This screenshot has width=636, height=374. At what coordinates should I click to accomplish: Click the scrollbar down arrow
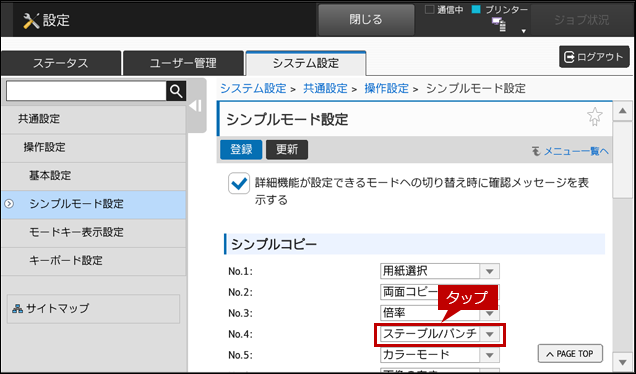(x=623, y=362)
